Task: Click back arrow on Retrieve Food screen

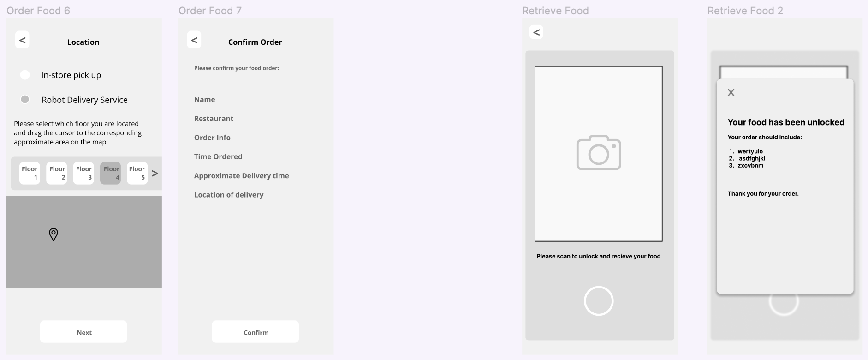Action: pyautogui.click(x=536, y=32)
